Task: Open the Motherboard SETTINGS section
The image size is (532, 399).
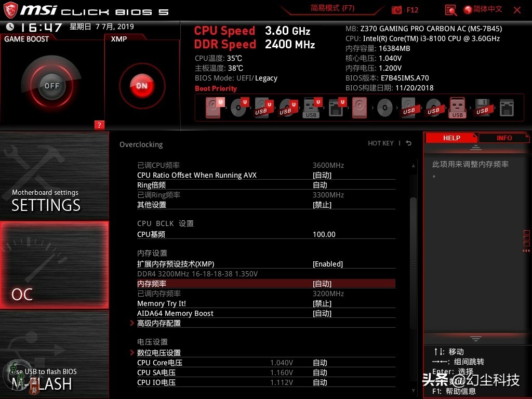Action: coord(54,176)
